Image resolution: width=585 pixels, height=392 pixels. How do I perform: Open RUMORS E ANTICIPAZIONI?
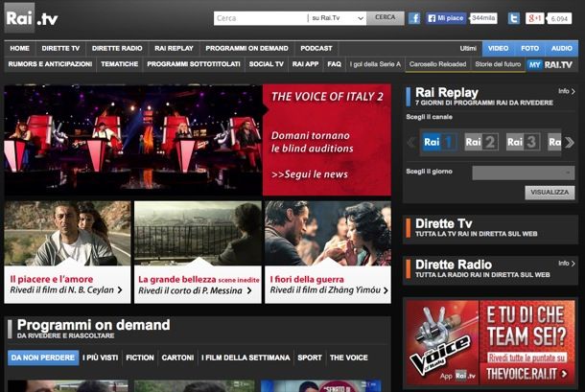coord(51,64)
